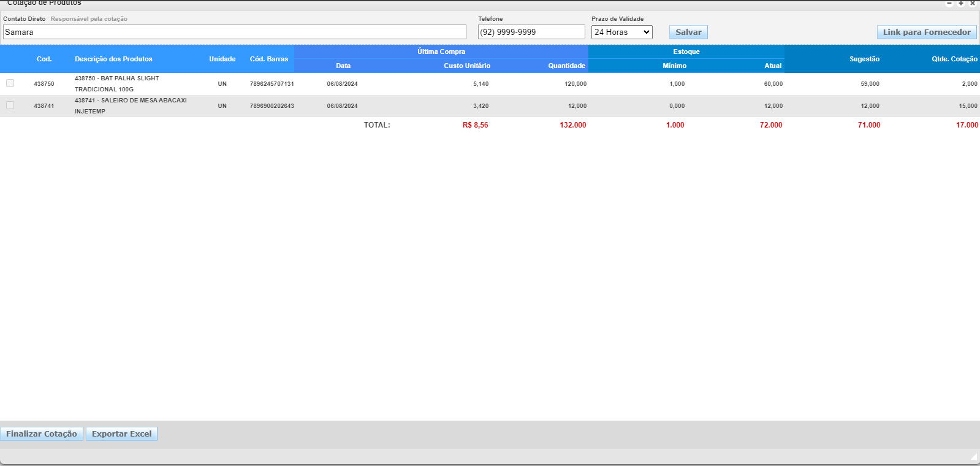Click the Custo Unitário column header
This screenshot has width=980, height=466.
pos(466,66)
